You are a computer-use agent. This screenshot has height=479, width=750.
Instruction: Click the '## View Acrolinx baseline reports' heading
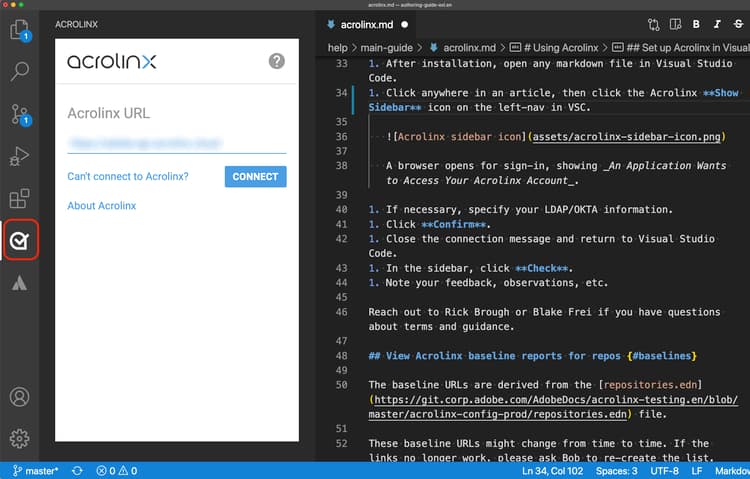click(532, 356)
